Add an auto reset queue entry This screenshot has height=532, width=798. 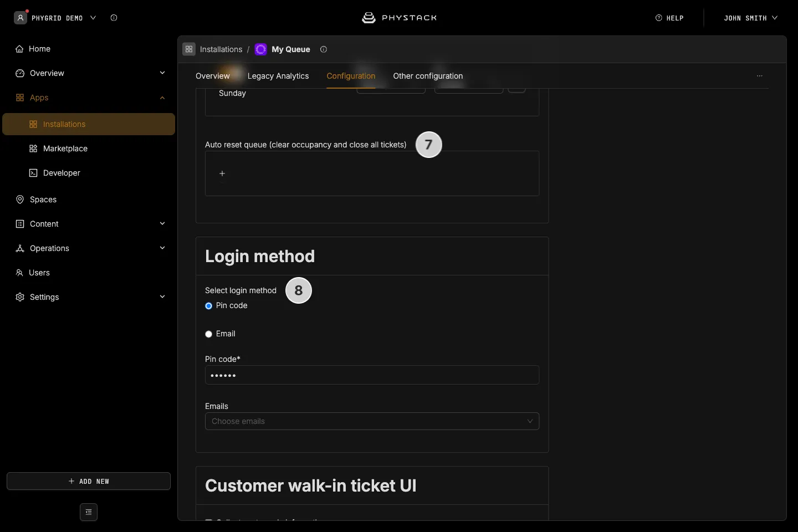click(x=222, y=173)
